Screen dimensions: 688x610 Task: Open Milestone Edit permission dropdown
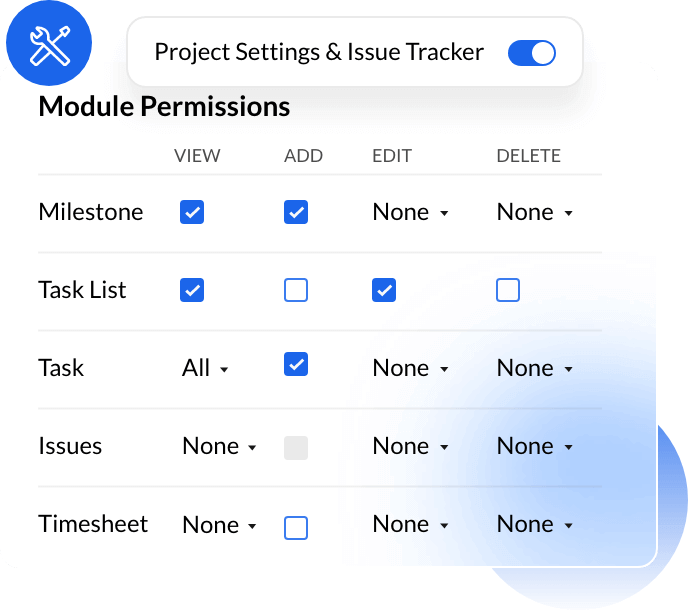point(410,212)
